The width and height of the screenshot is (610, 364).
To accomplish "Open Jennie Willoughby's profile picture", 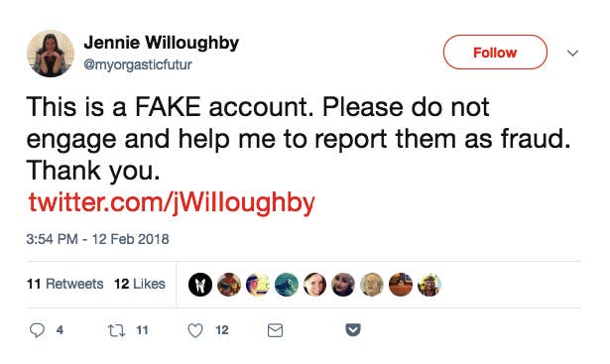I will (51, 54).
